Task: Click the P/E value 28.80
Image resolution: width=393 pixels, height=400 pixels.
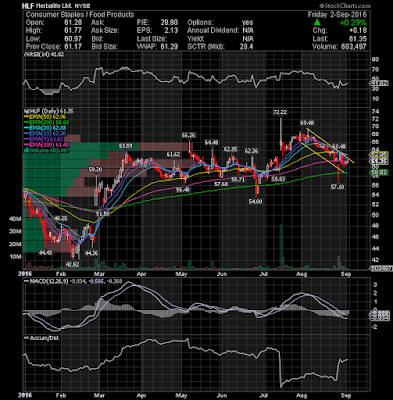Action: tap(170, 23)
